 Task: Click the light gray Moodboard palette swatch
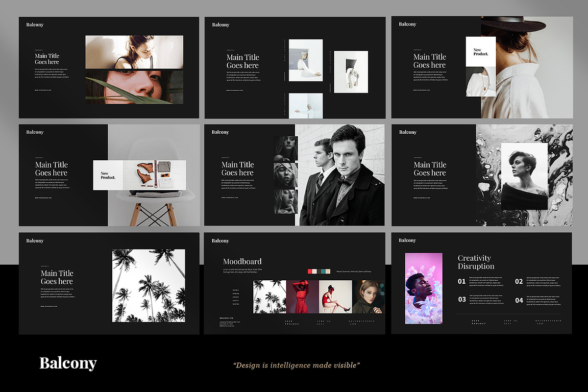315,271
